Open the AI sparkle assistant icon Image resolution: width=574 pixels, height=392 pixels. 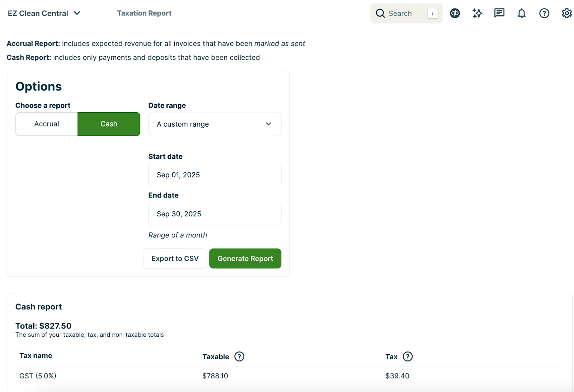(x=477, y=13)
